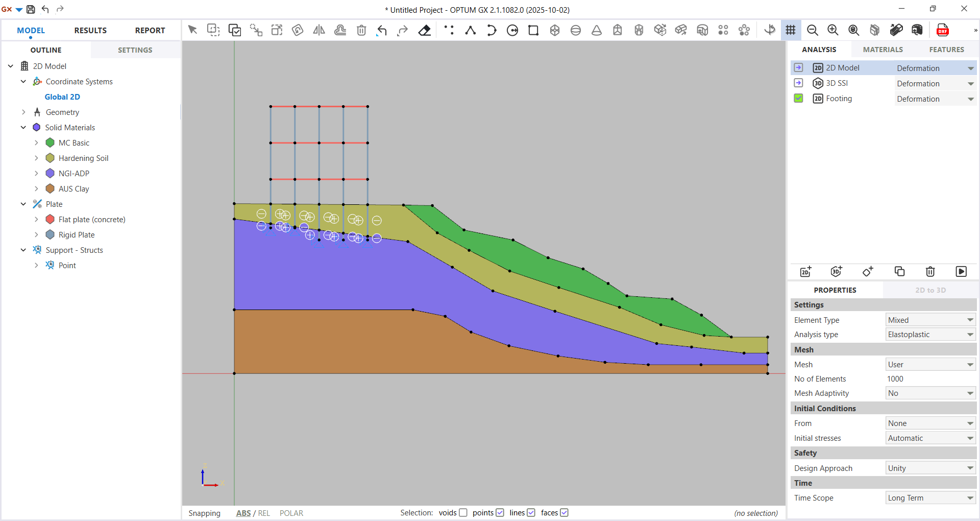This screenshot has height=521, width=980.
Task: Select the arrow pointer tool
Action: coord(192,30)
